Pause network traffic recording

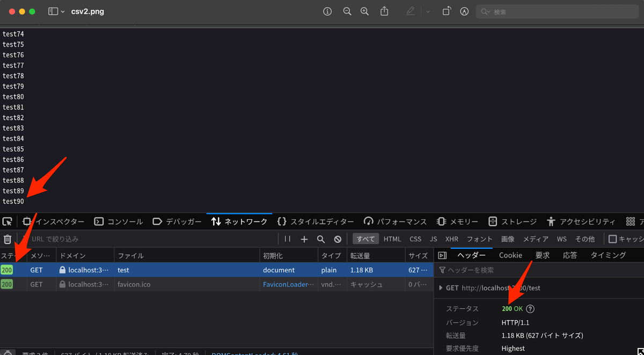[x=287, y=239]
